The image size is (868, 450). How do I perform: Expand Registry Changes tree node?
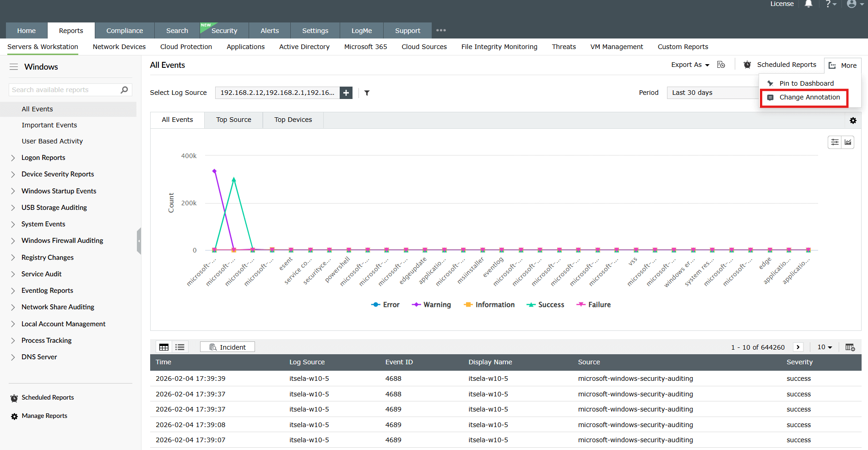pos(13,258)
